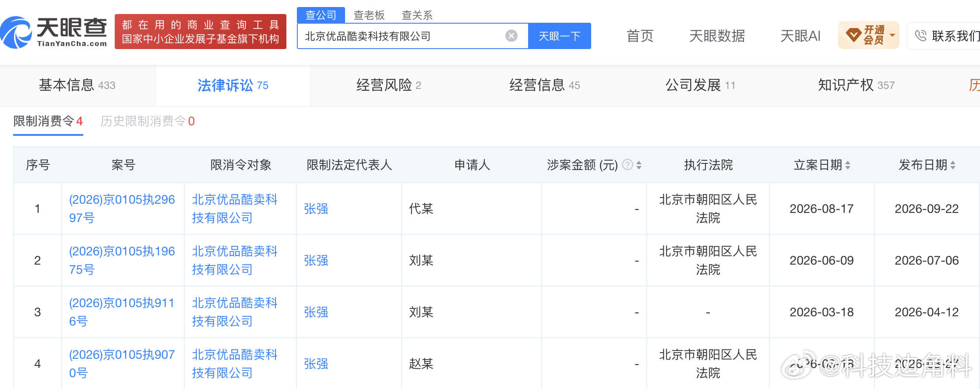Click the 限制法定代表人 column header
The image size is (980, 389).
click(x=349, y=165)
